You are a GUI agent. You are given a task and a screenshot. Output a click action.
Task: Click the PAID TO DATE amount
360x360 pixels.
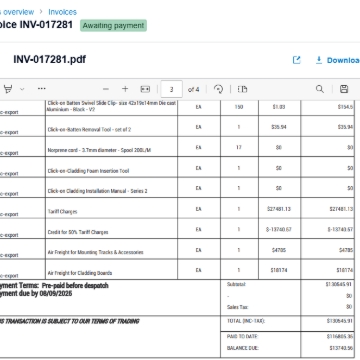[x=340, y=337]
